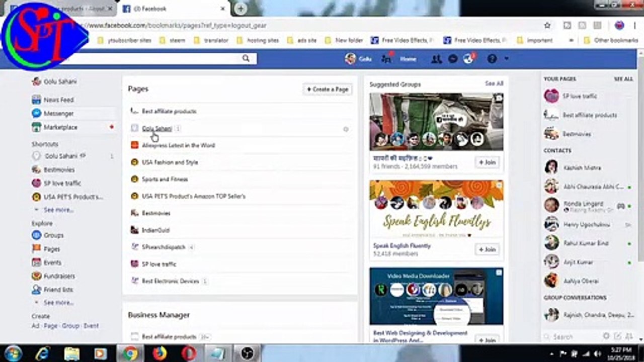This screenshot has height=362, width=644.
Task: Open IndianGuid page in Pages list
Action: coord(155,230)
